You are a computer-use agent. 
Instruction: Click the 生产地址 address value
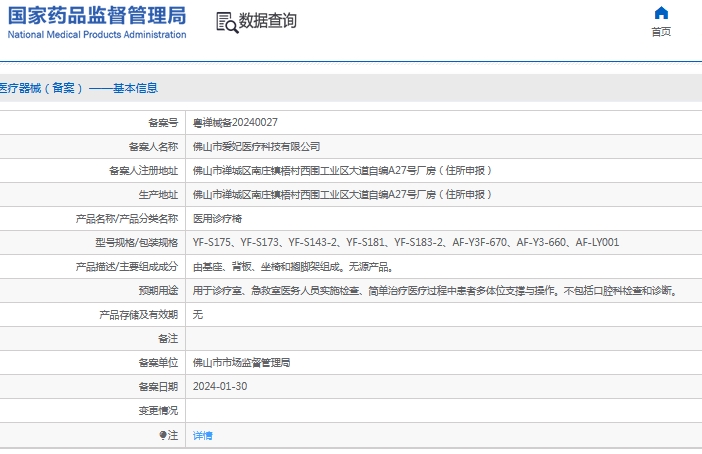342,195
